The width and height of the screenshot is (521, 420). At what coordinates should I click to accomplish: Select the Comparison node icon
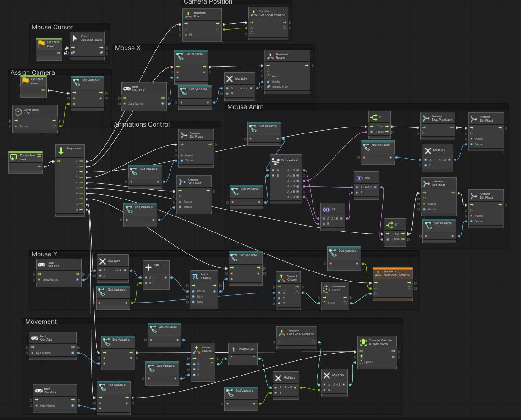click(x=275, y=160)
